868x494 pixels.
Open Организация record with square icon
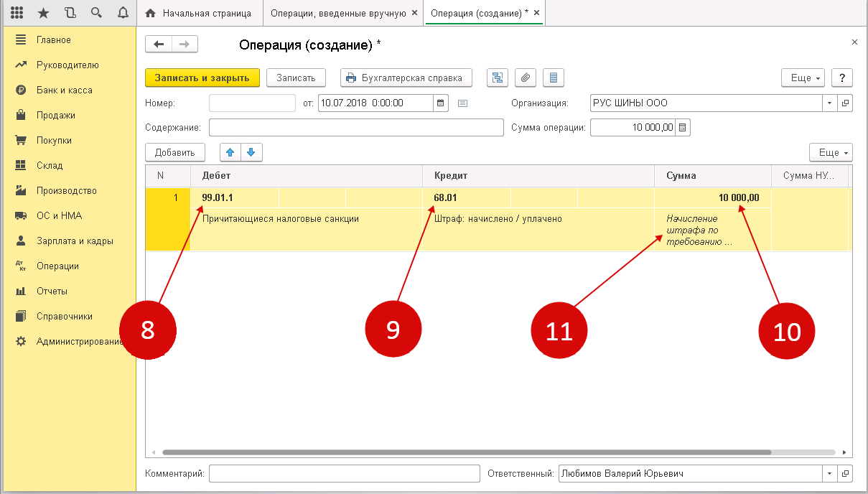845,103
